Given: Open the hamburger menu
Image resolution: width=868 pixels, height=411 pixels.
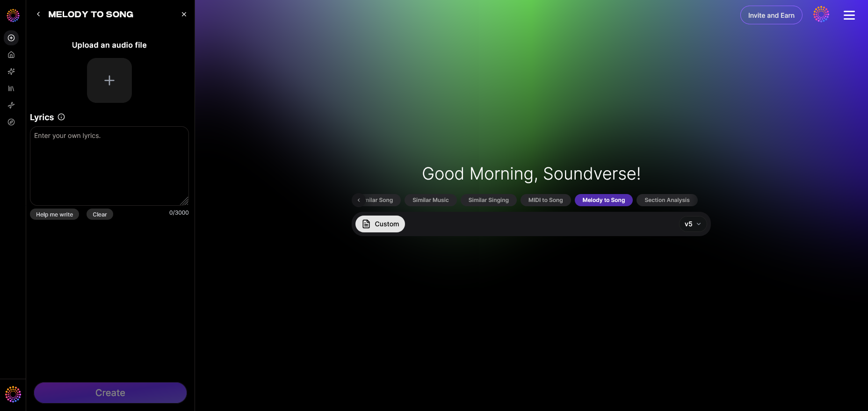Looking at the screenshot, I should pos(849,15).
